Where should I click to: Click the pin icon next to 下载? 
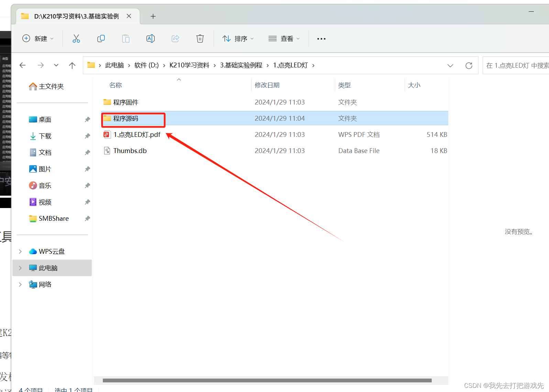(87, 136)
